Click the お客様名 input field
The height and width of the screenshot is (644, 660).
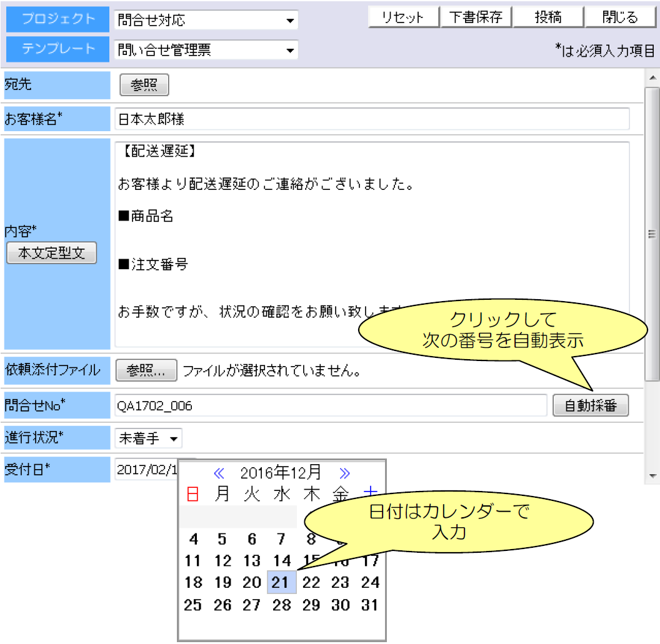[372, 119]
